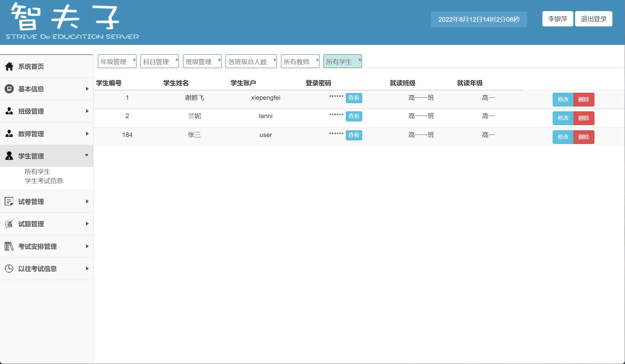Select the 学生管理 person icon
The image size is (625, 364).
tap(9, 156)
